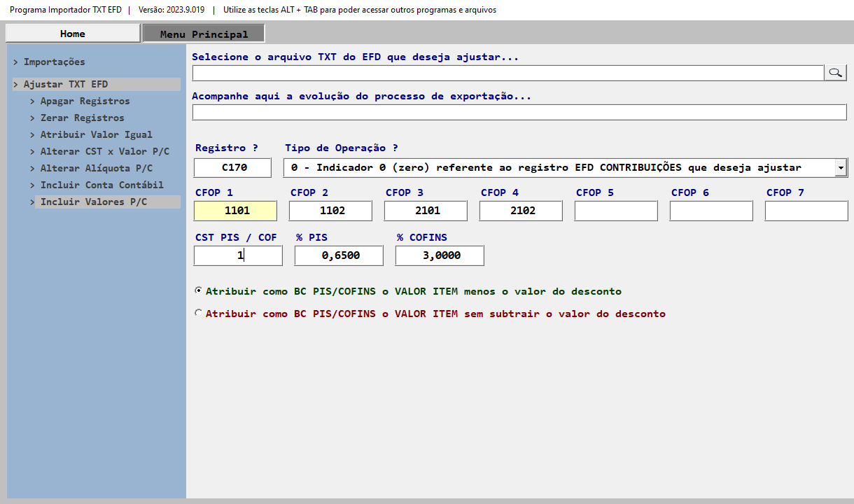Click 'Acompanhe aqui a evolução' label
The image size is (854, 504).
[x=361, y=96]
